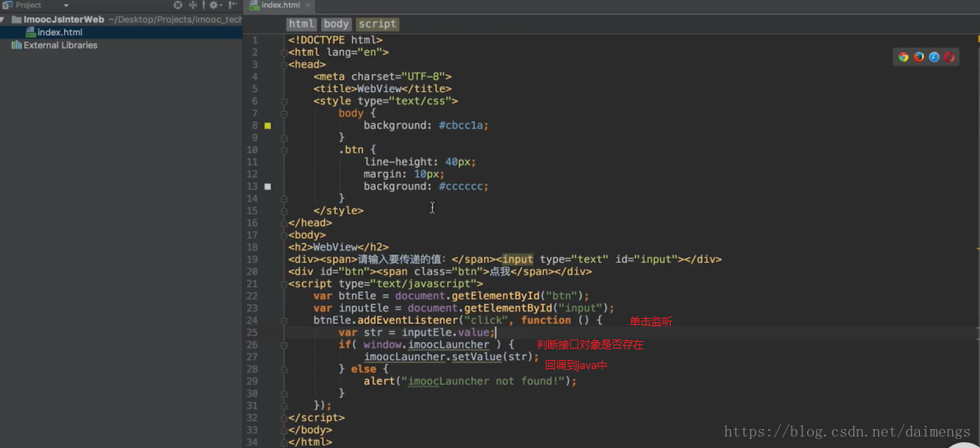Click highlighted 'input' tag on line 19
Screen dimensions: 980x448
point(518,259)
